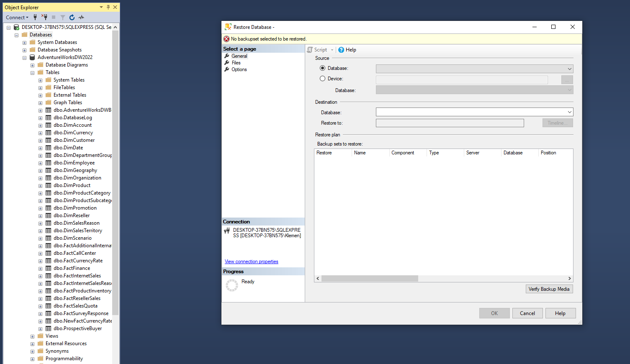The image size is (630, 364).
Task: Switch to the Options page
Action: point(239,69)
